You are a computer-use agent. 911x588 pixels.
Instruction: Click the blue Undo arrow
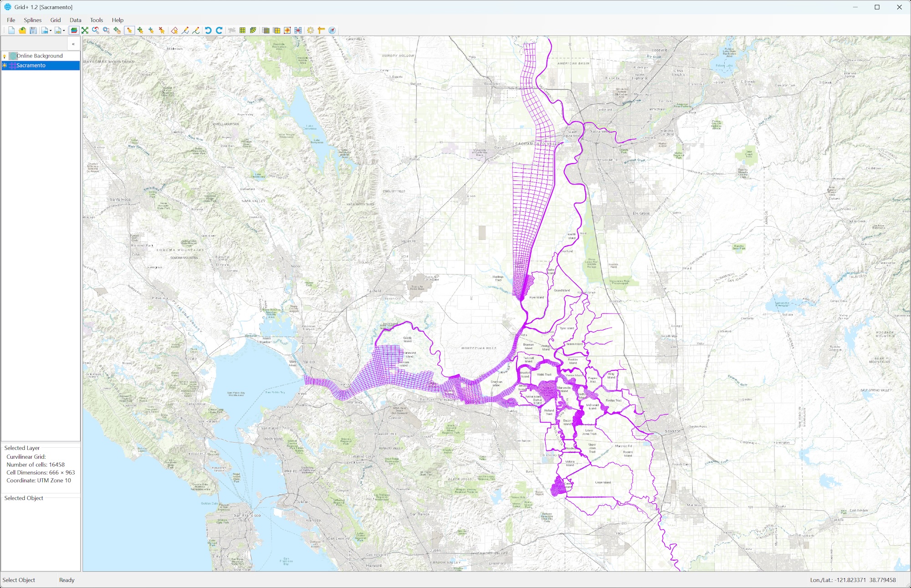208,31
